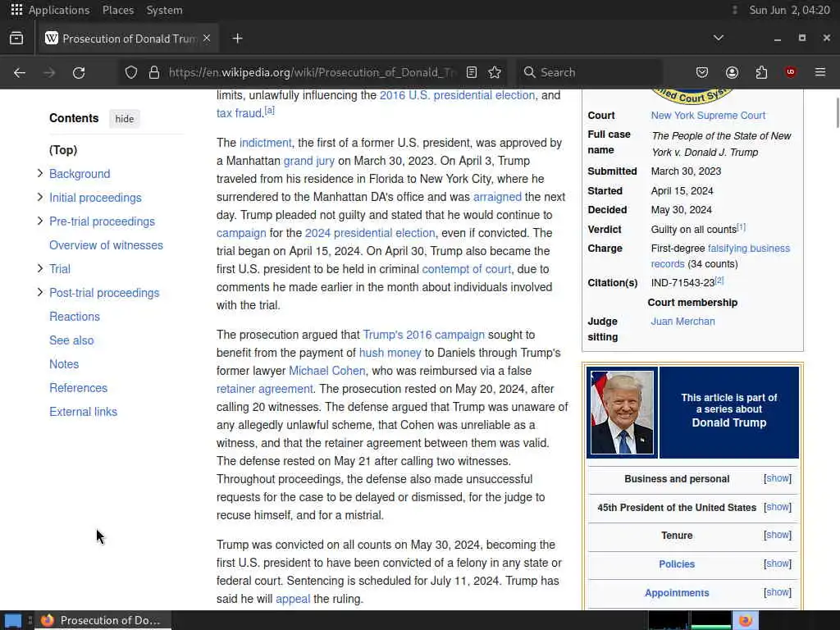Expand the Initial proceedings section
This screenshot has width=840, height=630.
coord(39,197)
